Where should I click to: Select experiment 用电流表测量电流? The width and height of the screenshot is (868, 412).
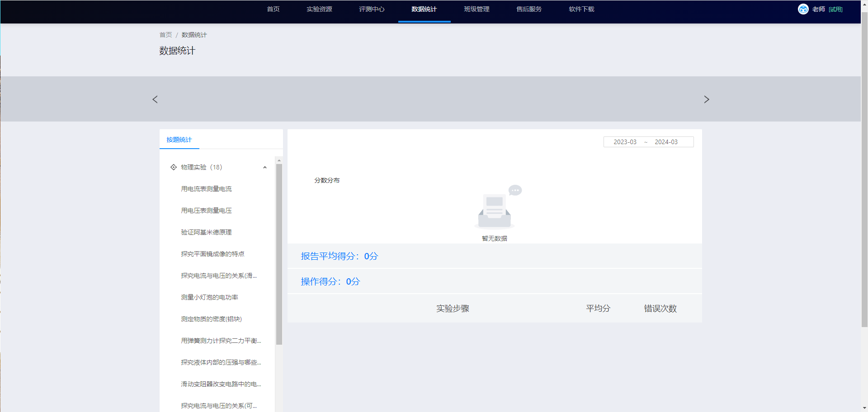click(x=206, y=189)
